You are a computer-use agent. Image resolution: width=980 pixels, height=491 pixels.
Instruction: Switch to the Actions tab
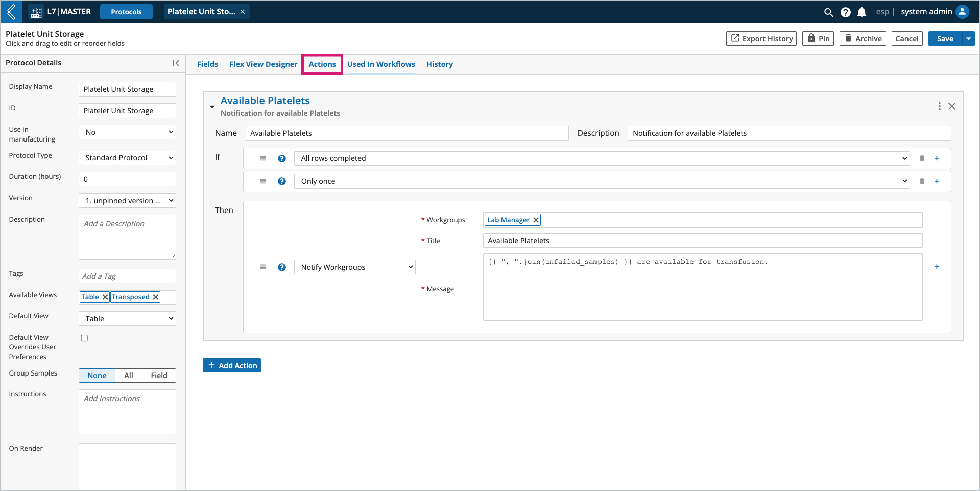(322, 64)
